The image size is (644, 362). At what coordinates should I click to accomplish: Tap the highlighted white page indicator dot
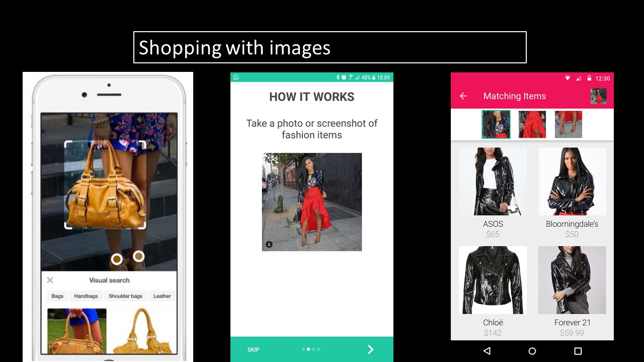click(308, 349)
